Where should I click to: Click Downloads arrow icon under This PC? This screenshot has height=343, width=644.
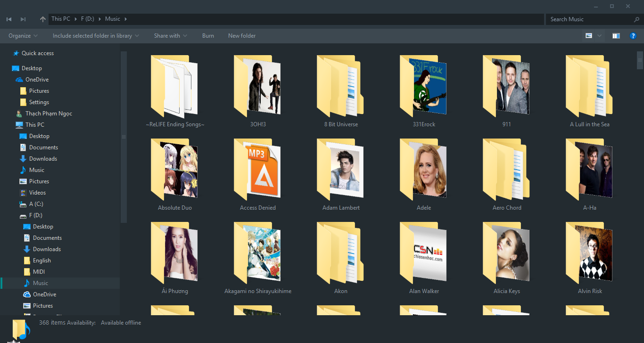point(23,159)
